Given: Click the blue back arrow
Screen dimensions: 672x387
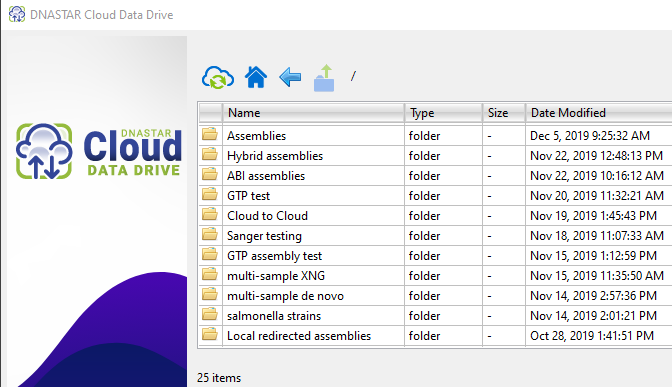Looking at the screenshot, I should point(290,77).
